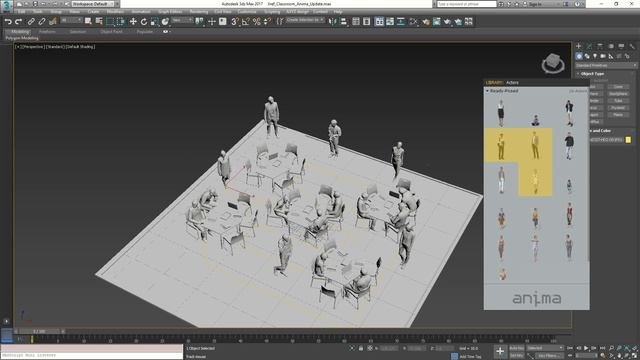Click the Mirror tool icon
The width and height of the screenshot is (640, 360).
coord(333,22)
